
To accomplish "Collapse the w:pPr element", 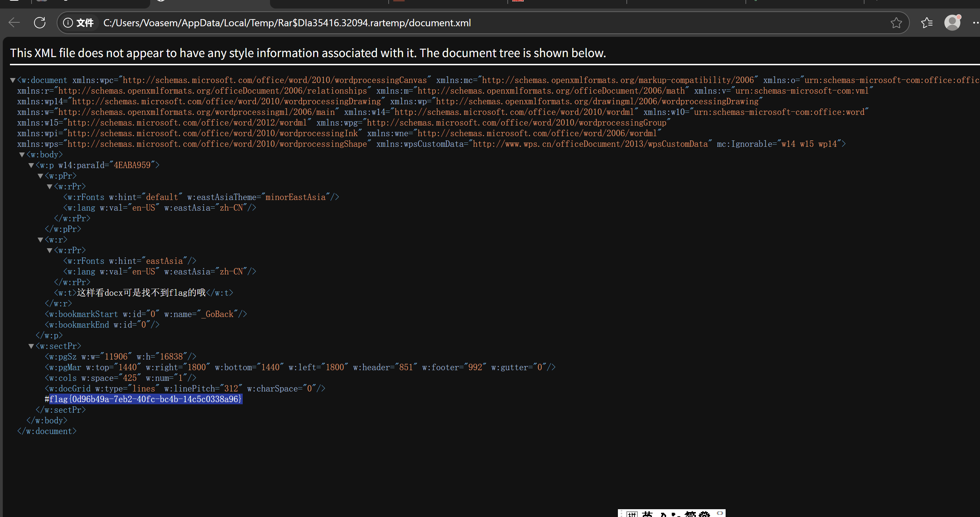I will pyautogui.click(x=40, y=176).
